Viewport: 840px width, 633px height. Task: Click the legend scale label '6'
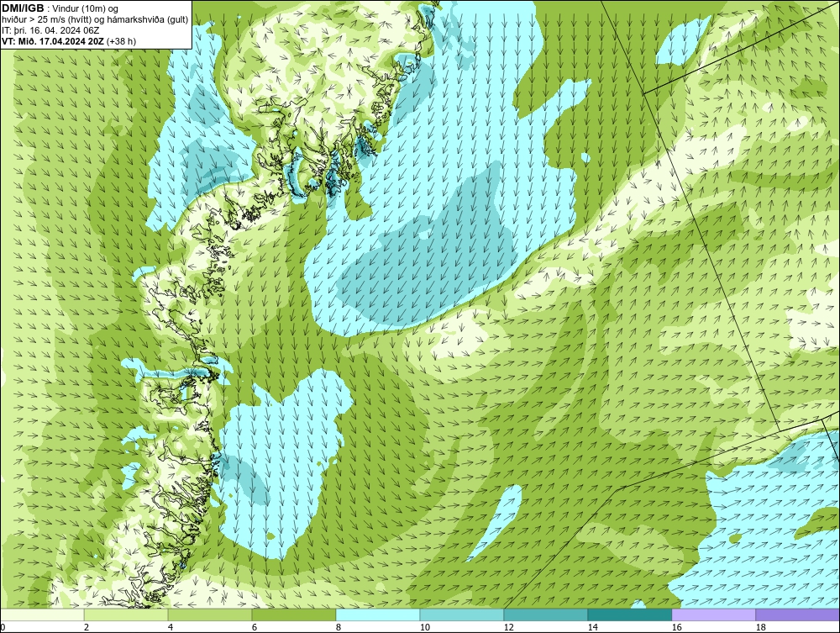point(255,627)
